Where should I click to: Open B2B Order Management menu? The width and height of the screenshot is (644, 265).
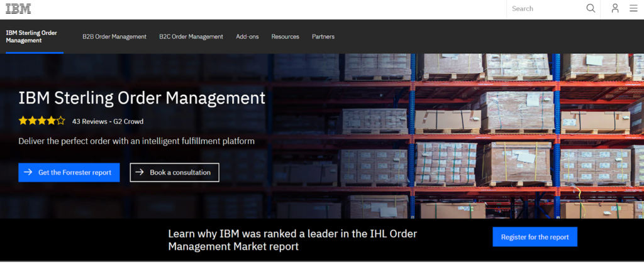pos(114,36)
